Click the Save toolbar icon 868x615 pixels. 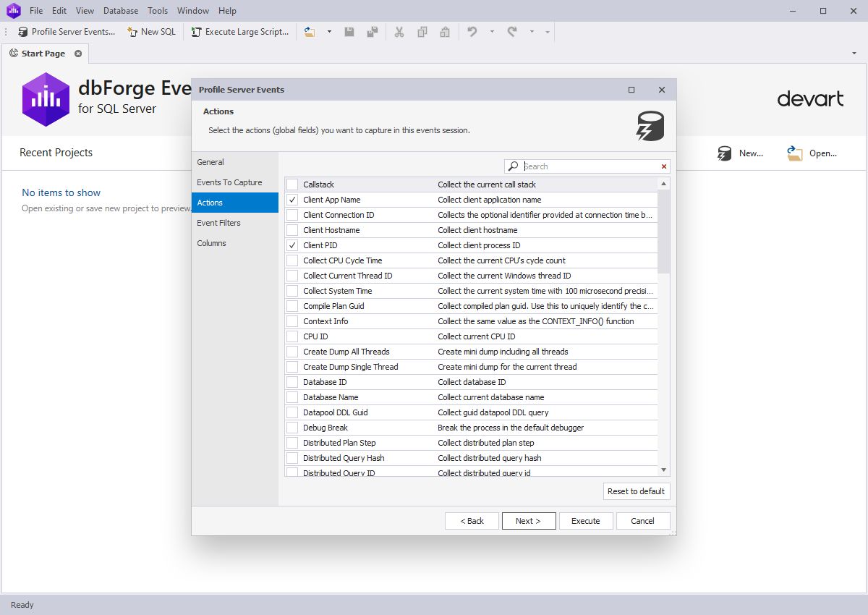(349, 32)
